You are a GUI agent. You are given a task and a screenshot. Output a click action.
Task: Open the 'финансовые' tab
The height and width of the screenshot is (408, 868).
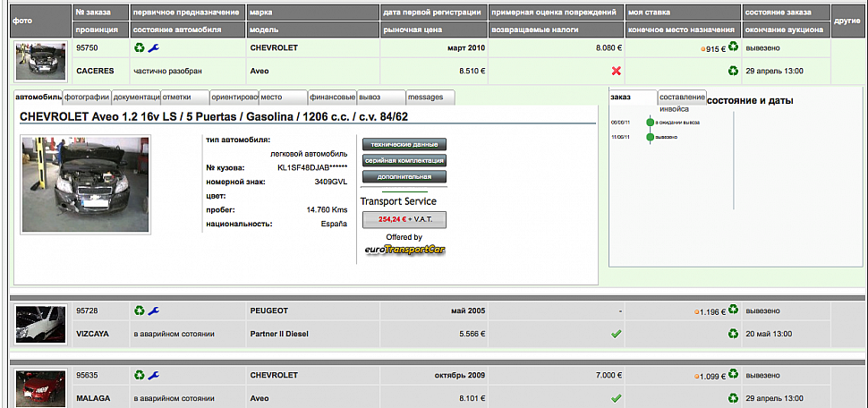tap(332, 97)
